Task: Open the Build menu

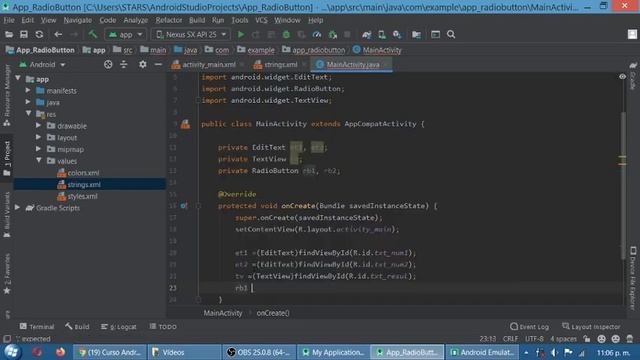Action: click(197, 20)
